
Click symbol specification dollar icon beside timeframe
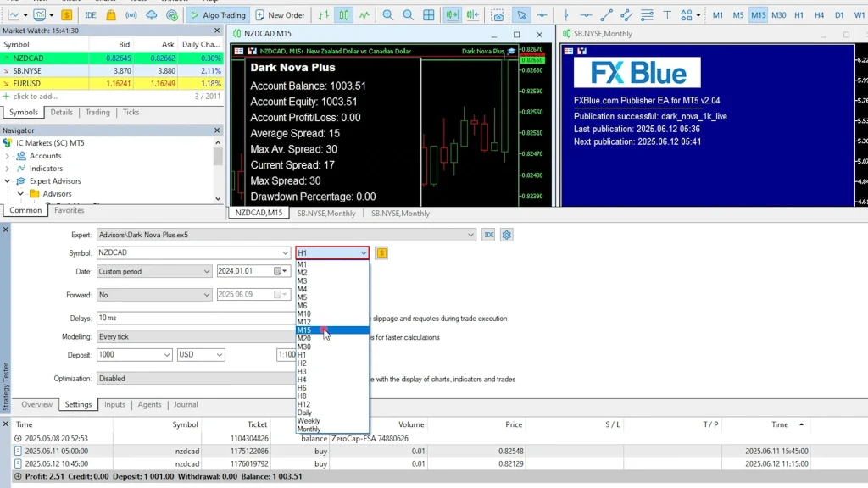tap(381, 252)
